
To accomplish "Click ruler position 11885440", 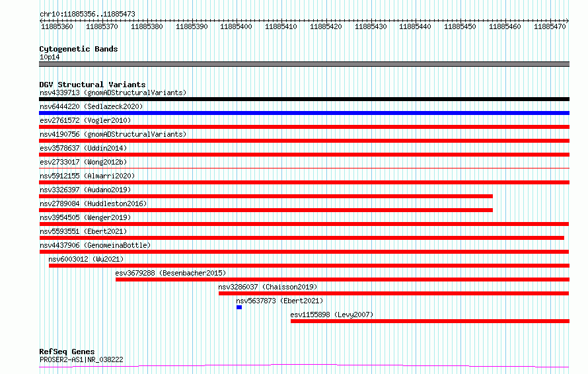I will coord(415,26).
